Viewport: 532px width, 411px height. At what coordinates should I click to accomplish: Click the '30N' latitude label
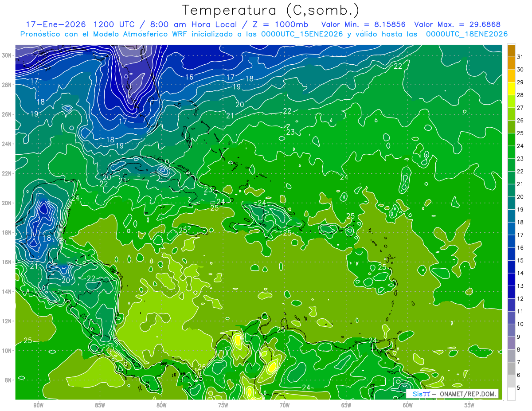click(8, 55)
